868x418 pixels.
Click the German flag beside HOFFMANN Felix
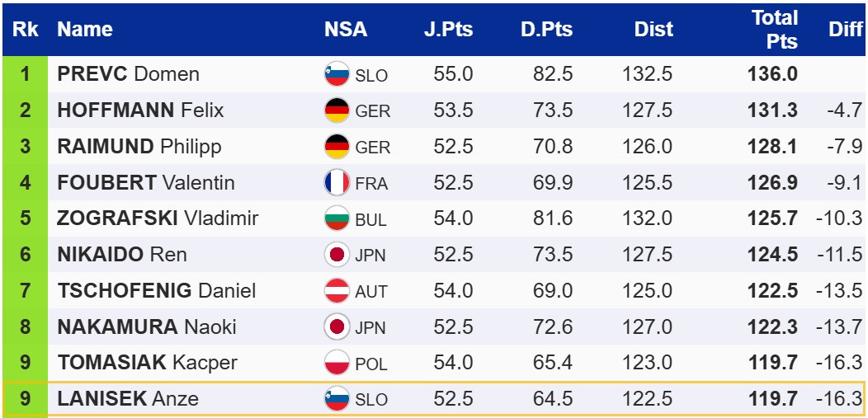tap(337, 110)
